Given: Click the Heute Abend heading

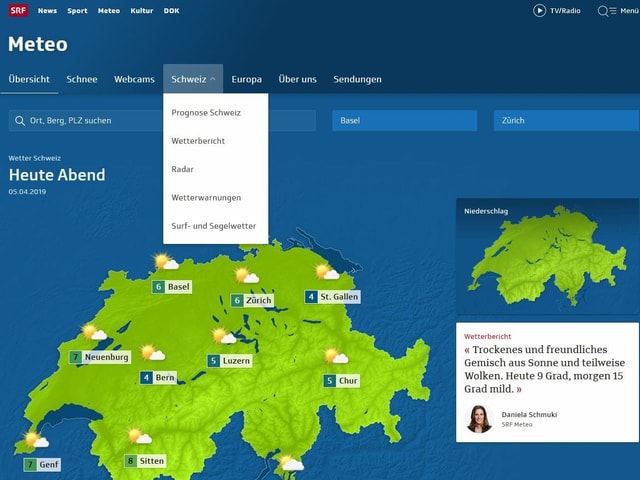Looking at the screenshot, I should [x=57, y=175].
